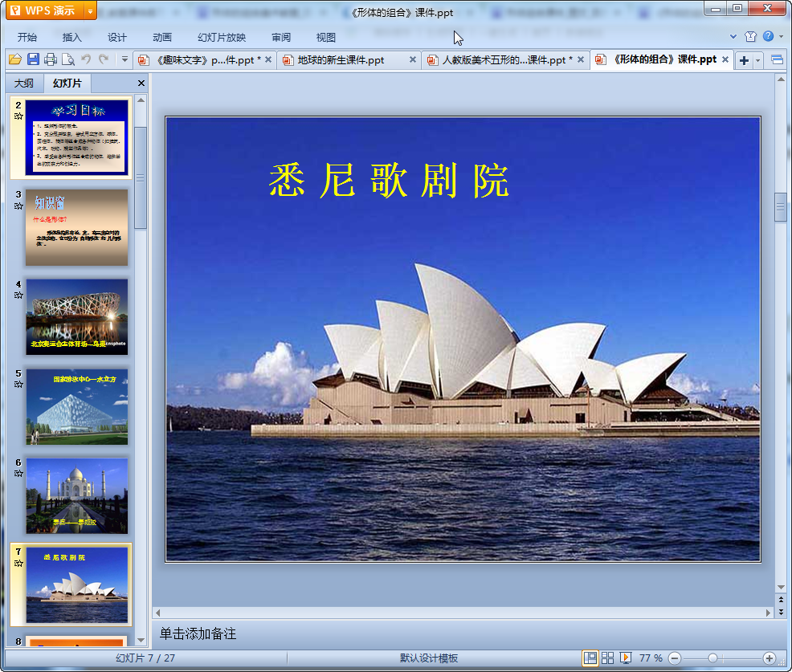This screenshot has height=672, width=792.
Task: Open Print Preview from quick toolbar
Action: [68, 59]
